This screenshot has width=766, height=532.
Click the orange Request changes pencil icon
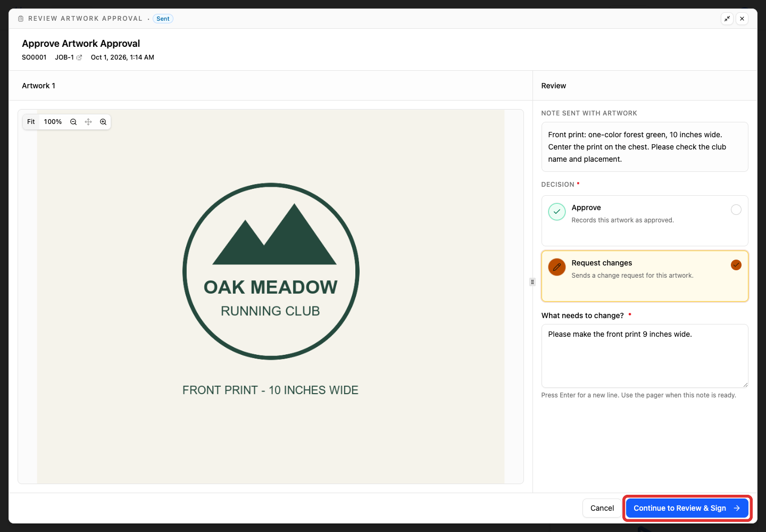[x=557, y=267]
